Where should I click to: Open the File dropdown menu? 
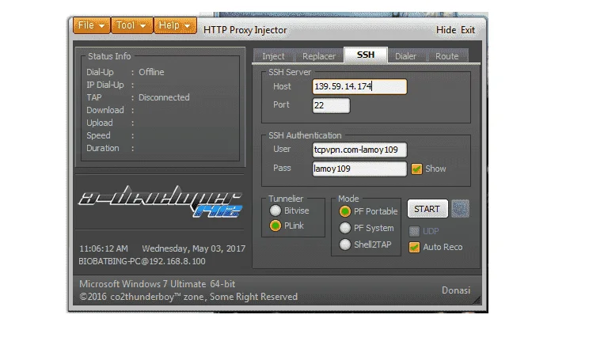(x=92, y=25)
